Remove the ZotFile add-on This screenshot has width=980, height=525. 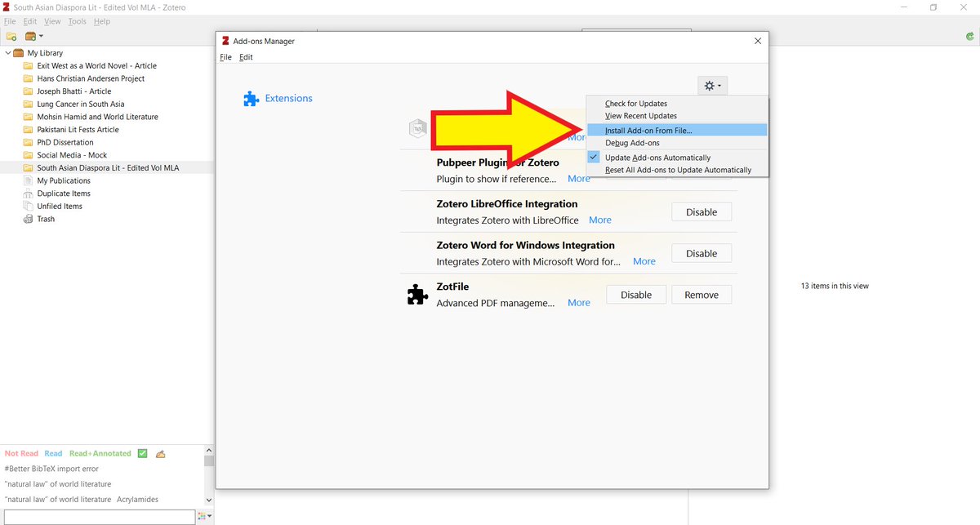tap(701, 294)
